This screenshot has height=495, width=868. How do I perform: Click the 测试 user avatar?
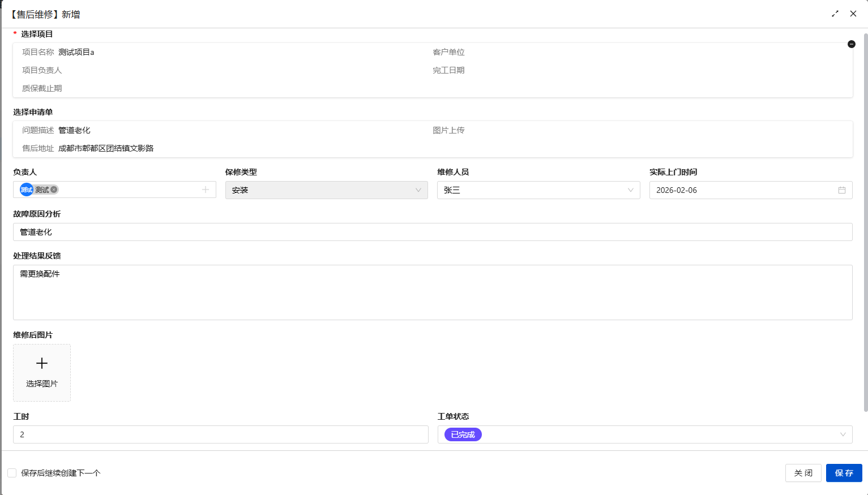point(26,190)
